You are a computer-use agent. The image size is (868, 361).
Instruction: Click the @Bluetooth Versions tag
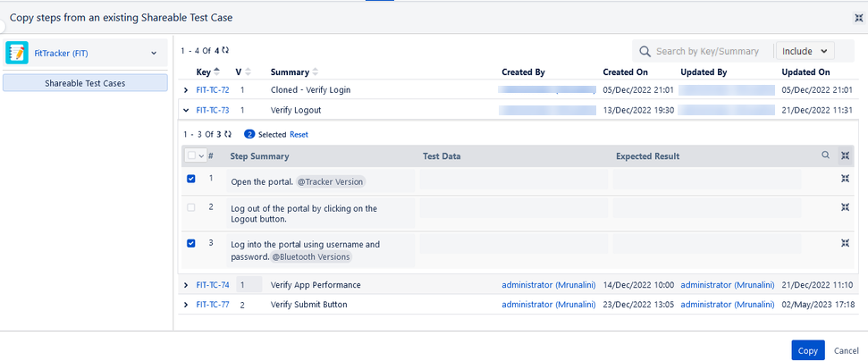311,257
